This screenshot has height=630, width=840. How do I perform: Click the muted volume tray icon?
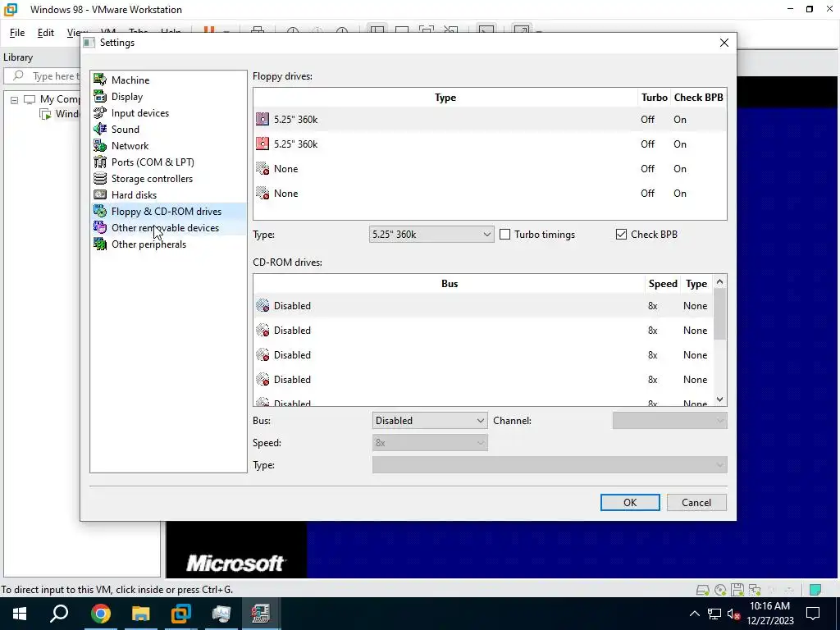coord(732,614)
